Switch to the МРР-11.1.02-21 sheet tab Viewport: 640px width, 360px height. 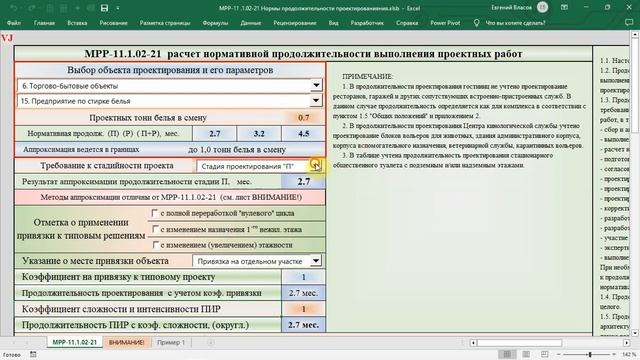click(75, 342)
